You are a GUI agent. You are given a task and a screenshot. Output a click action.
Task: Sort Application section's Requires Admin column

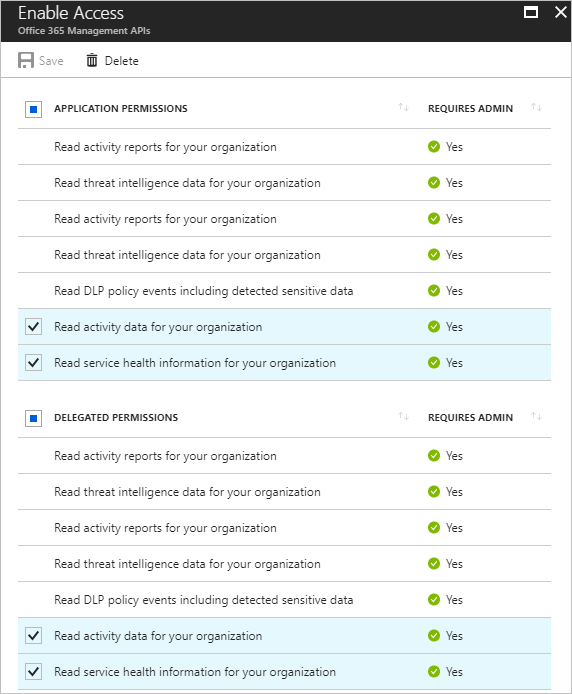pyautogui.click(x=536, y=107)
